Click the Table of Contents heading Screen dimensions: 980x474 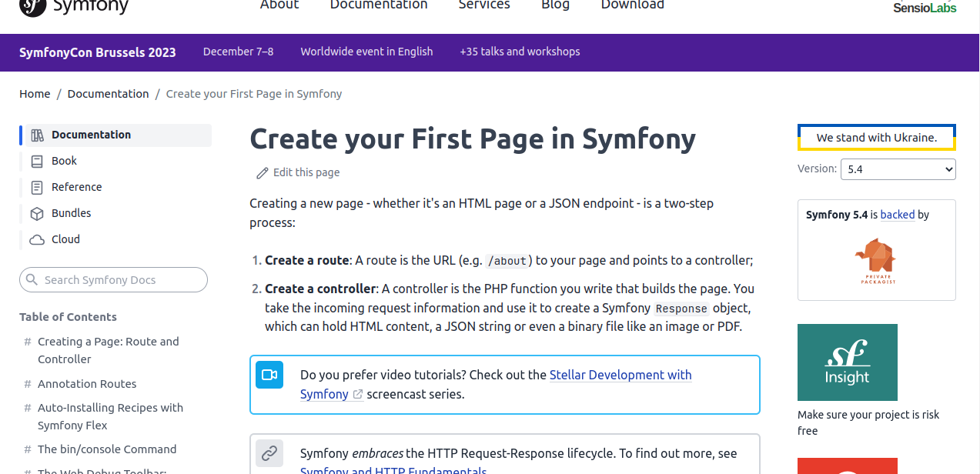tap(68, 317)
